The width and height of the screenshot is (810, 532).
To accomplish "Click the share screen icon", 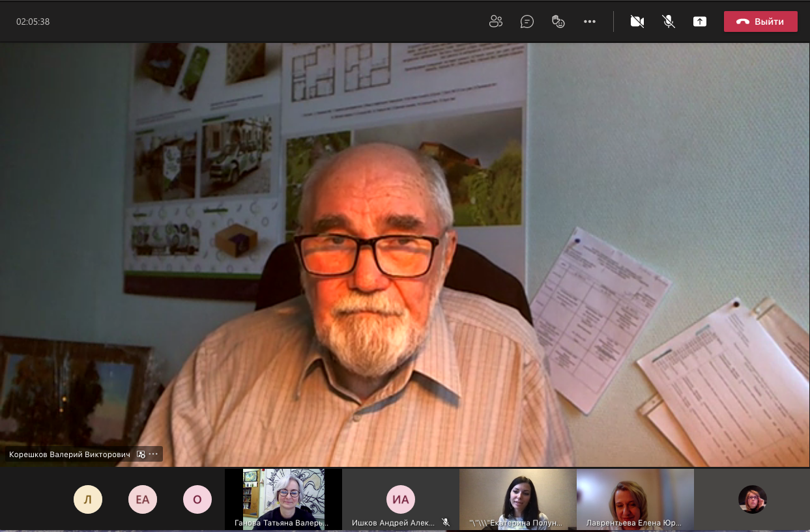I will point(700,21).
